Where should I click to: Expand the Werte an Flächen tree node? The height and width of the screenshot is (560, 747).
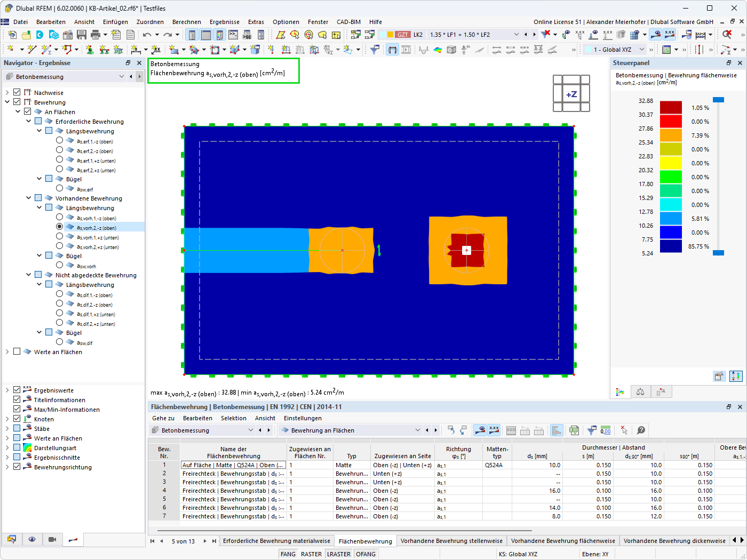click(x=7, y=352)
